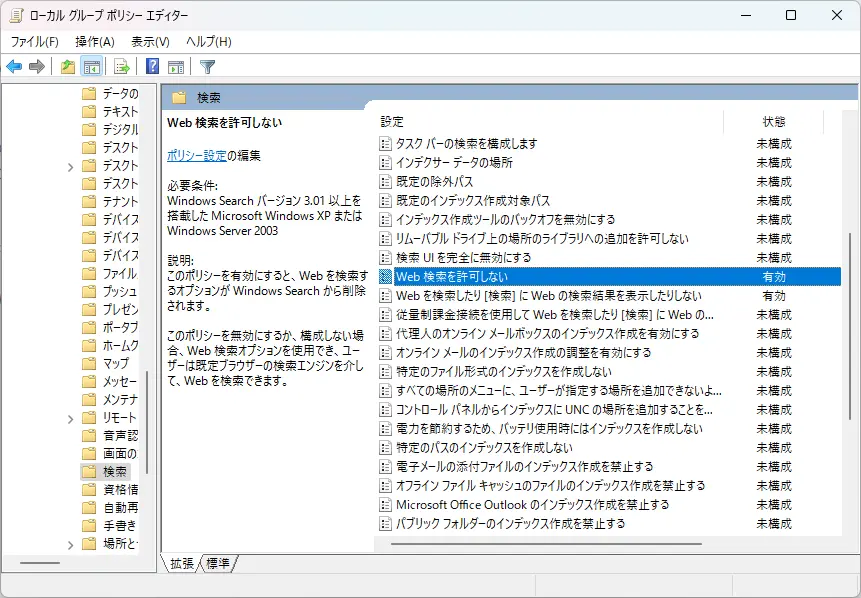Screen dimensions: 861x598
Task: Open the ヘルプ(H) menu
Action: 209,42
